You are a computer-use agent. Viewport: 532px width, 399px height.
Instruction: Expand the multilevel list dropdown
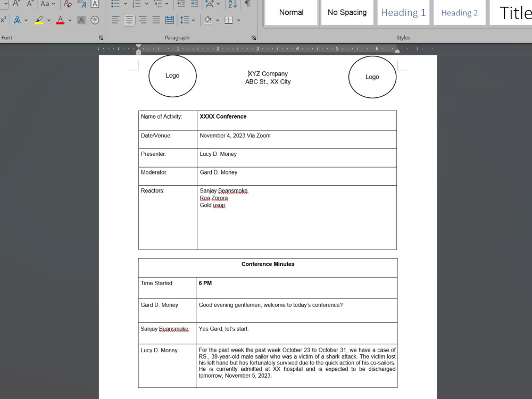pyautogui.click(x=167, y=4)
